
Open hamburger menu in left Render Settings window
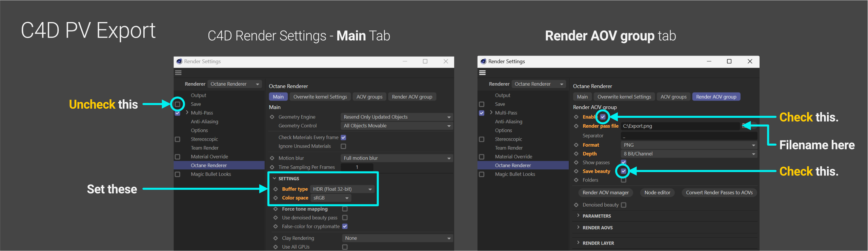tap(178, 72)
